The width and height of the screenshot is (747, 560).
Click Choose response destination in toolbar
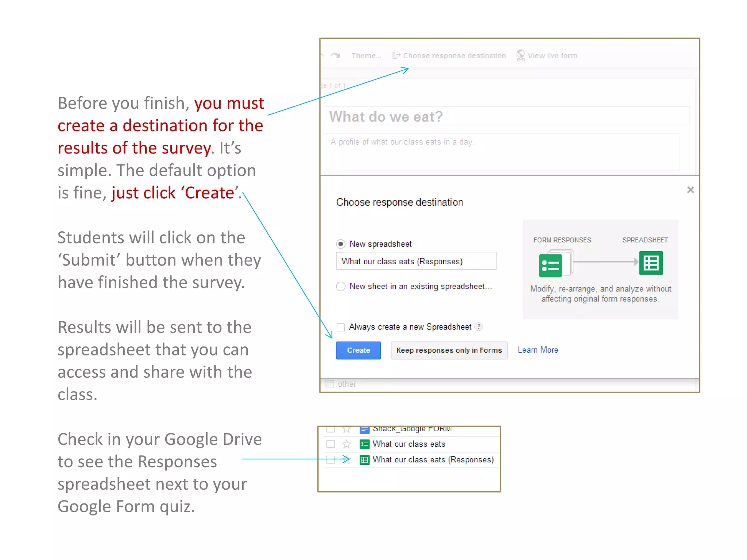click(x=454, y=56)
